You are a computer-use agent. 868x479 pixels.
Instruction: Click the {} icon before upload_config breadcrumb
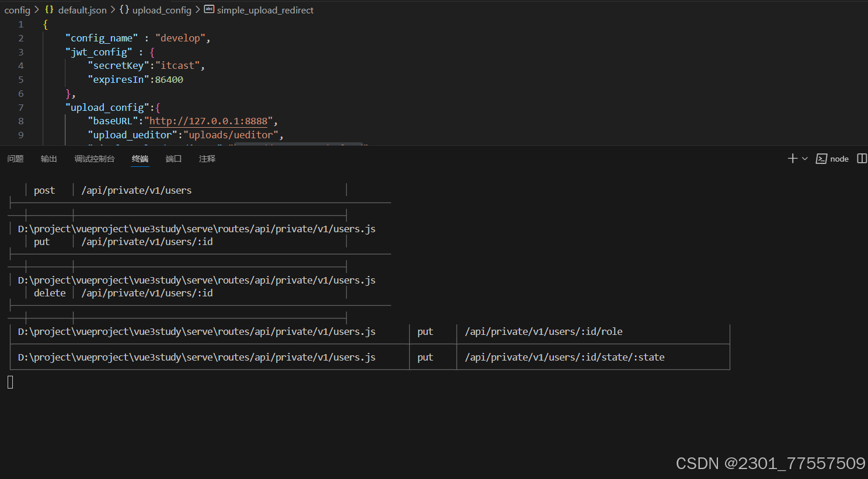coord(125,10)
